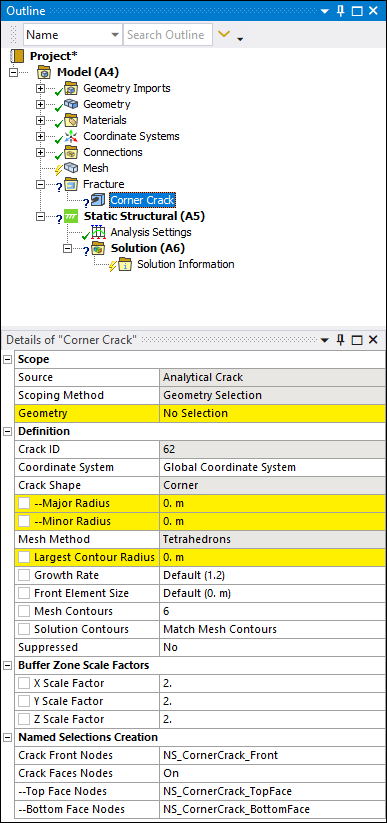
Task: Select Solution (A6) in the tree
Action: (147, 248)
